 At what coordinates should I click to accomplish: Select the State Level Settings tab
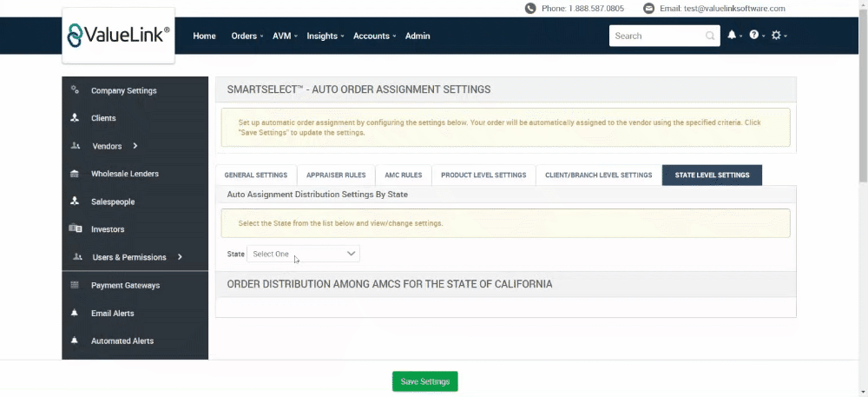[x=712, y=175]
